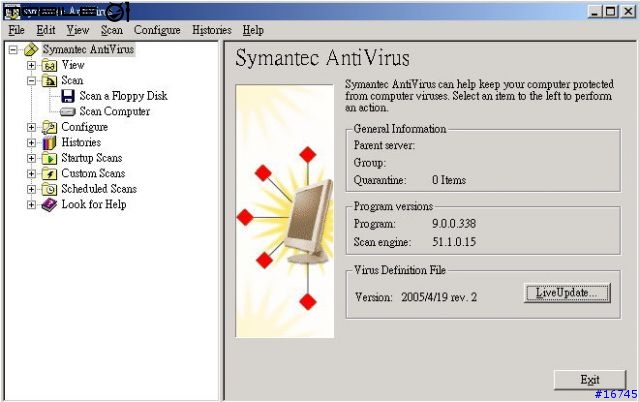Maximize the Symantec AntiVirus window
This screenshot has width=640, height=402.
click(x=611, y=11)
